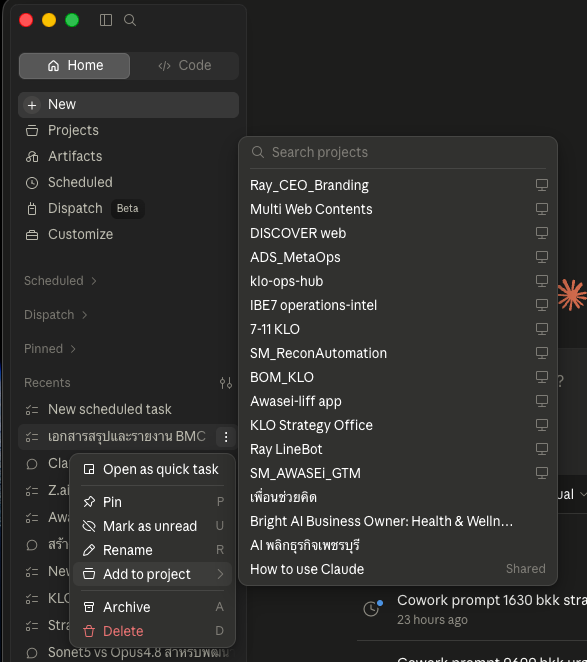Click the scheduled clock icon with blue dot
The width and height of the screenshot is (587, 662).
(x=372, y=608)
